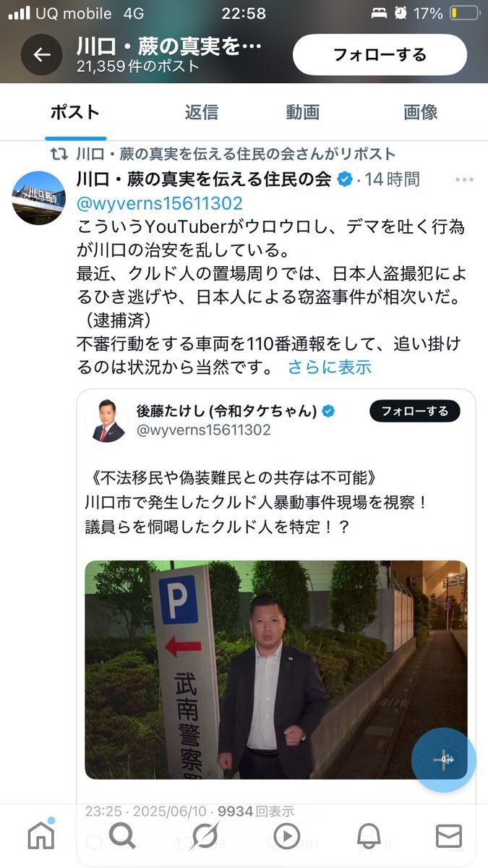Image resolution: width=488 pixels, height=868 pixels.
Task: Open the messages envelope icon
Action: [449, 836]
